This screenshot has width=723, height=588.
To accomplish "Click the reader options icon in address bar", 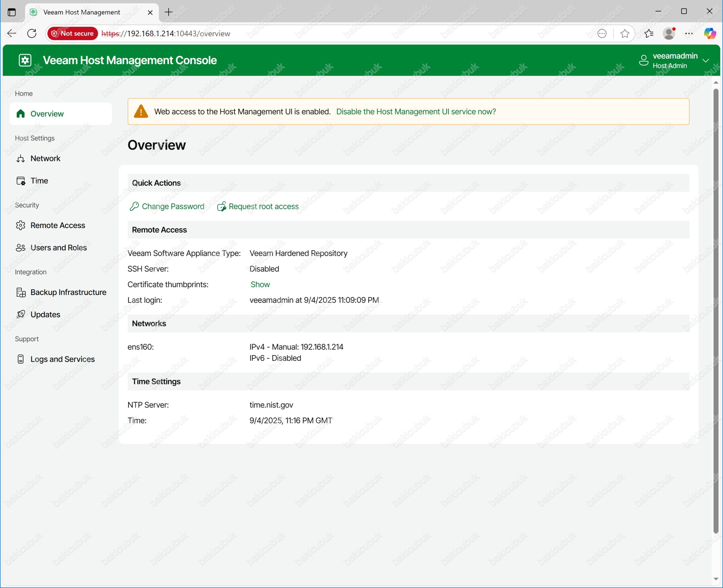I will tap(602, 34).
